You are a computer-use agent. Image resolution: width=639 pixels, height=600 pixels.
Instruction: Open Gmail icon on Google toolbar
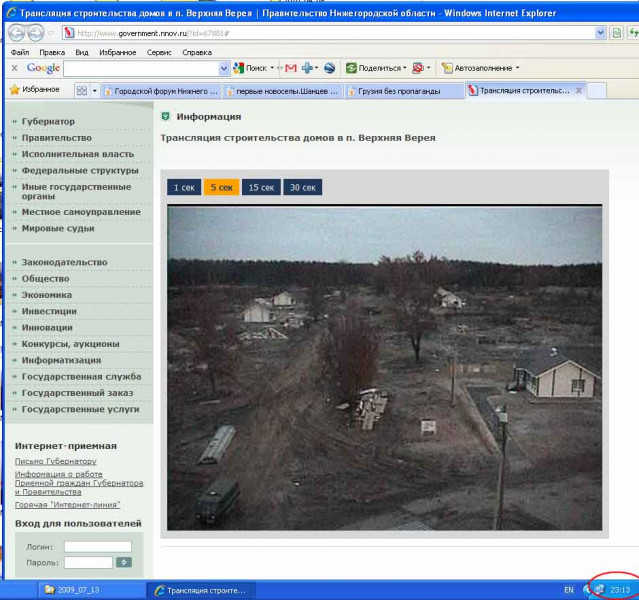click(x=291, y=68)
